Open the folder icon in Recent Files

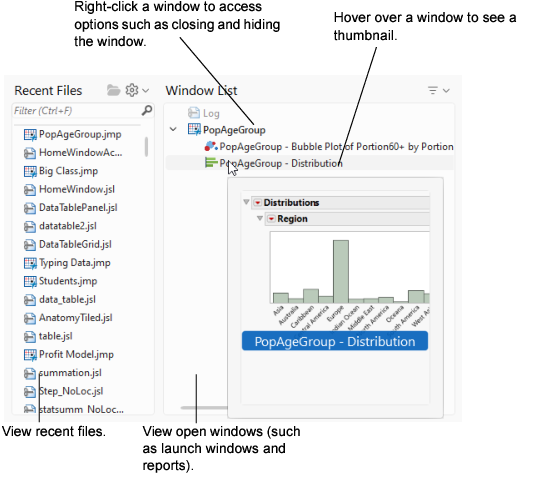pos(113,90)
